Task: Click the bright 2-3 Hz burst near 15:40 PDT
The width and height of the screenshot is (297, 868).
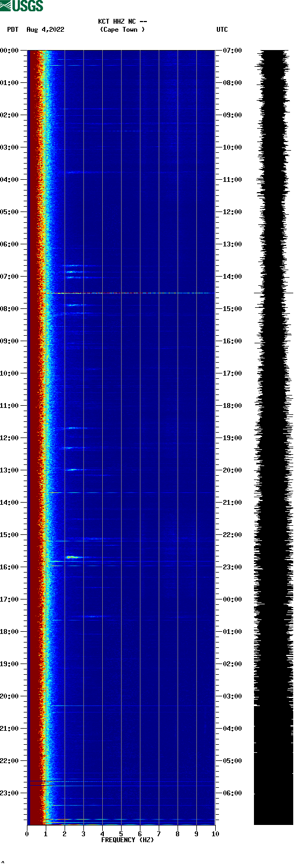Action: (73, 557)
